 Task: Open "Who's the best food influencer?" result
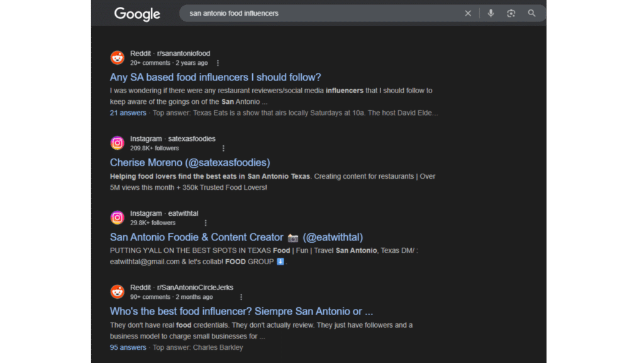(x=241, y=311)
